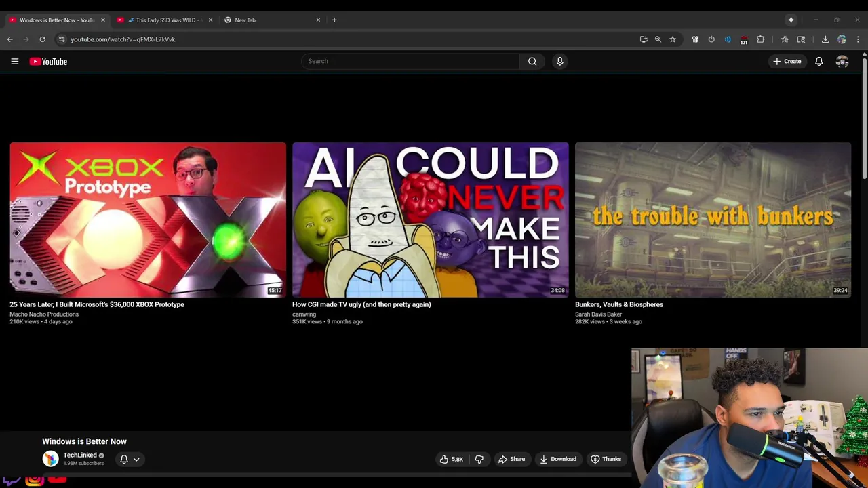Click the browser address bar URL

point(123,39)
